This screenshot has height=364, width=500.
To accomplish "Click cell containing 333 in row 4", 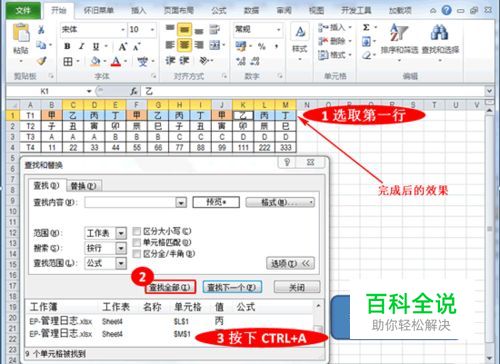I will 286,147.
